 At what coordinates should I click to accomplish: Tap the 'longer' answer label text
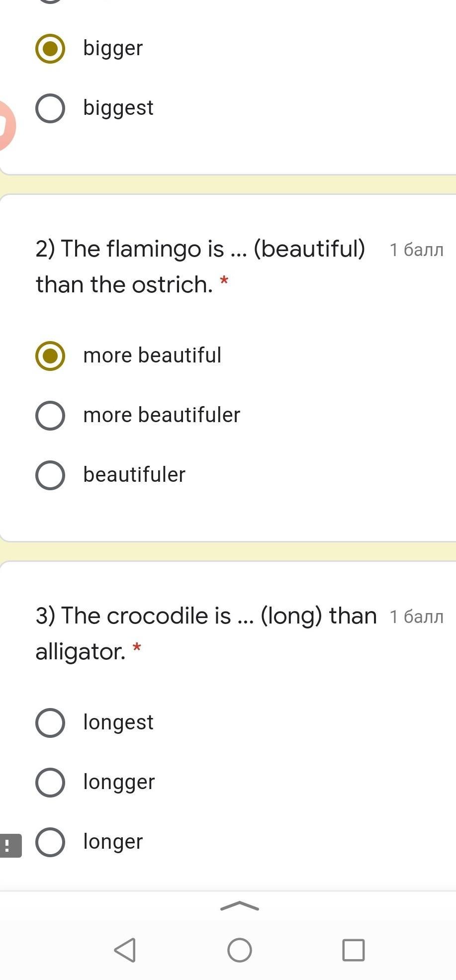point(113,842)
